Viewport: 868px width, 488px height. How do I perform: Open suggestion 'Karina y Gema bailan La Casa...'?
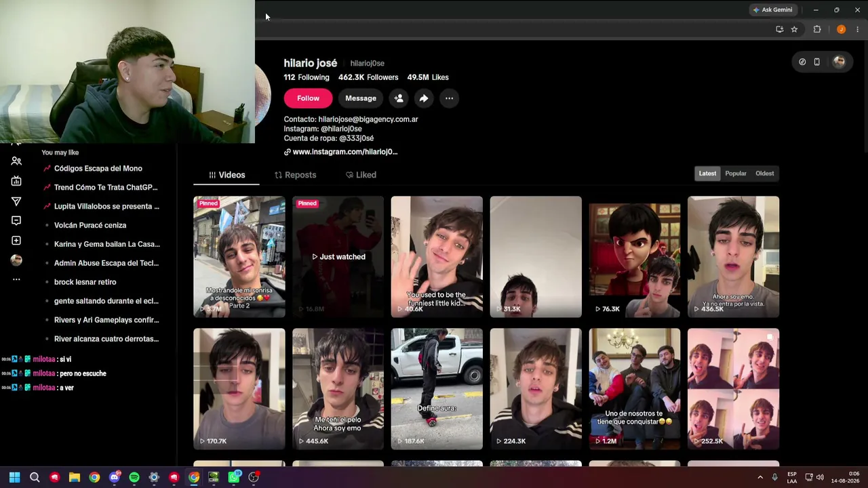(x=107, y=245)
